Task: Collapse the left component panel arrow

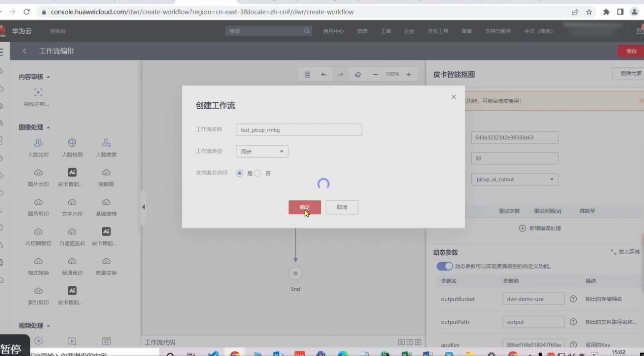Action: pyautogui.click(x=143, y=207)
